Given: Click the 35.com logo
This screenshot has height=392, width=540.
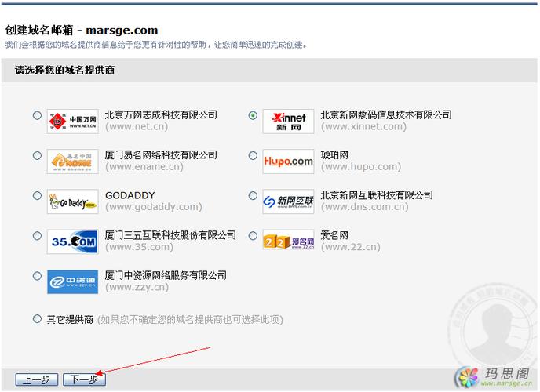Looking at the screenshot, I should pos(73,241).
